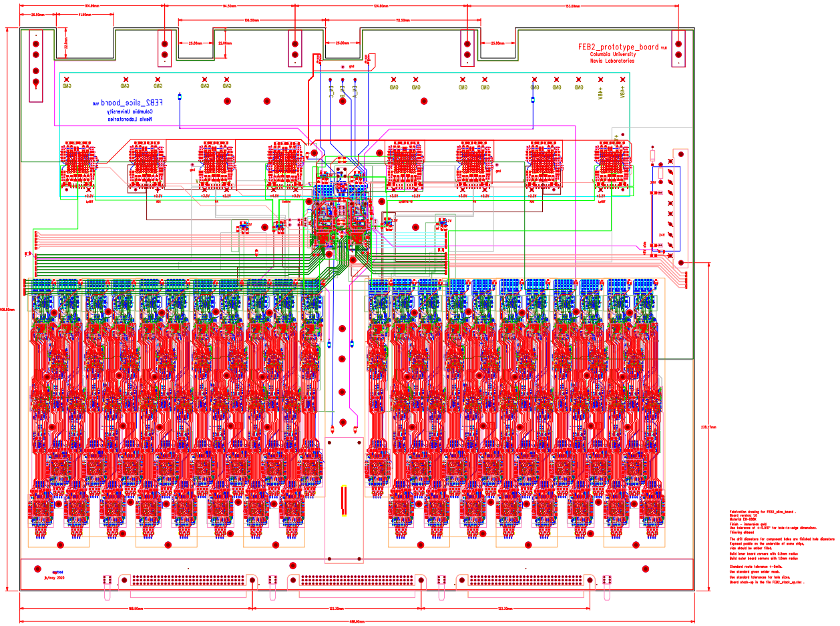Select the yellow-red vertical connector at center bottom
The image size is (840, 626).
click(x=345, y=501)
